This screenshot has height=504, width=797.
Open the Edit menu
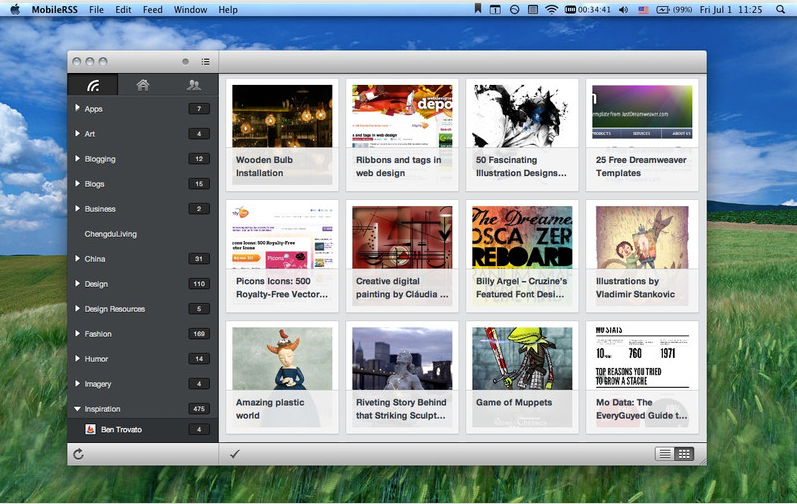pos(123,10)
